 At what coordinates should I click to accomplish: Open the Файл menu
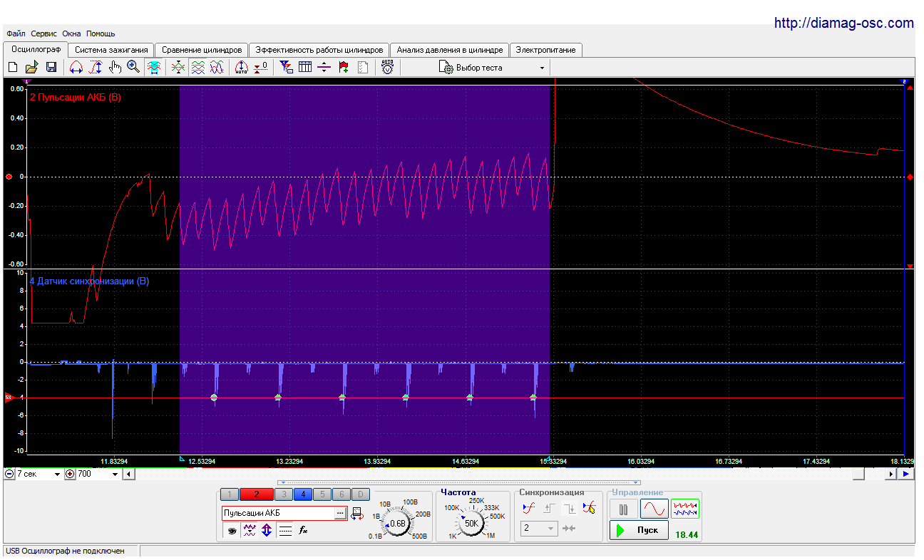coord(16,33)
